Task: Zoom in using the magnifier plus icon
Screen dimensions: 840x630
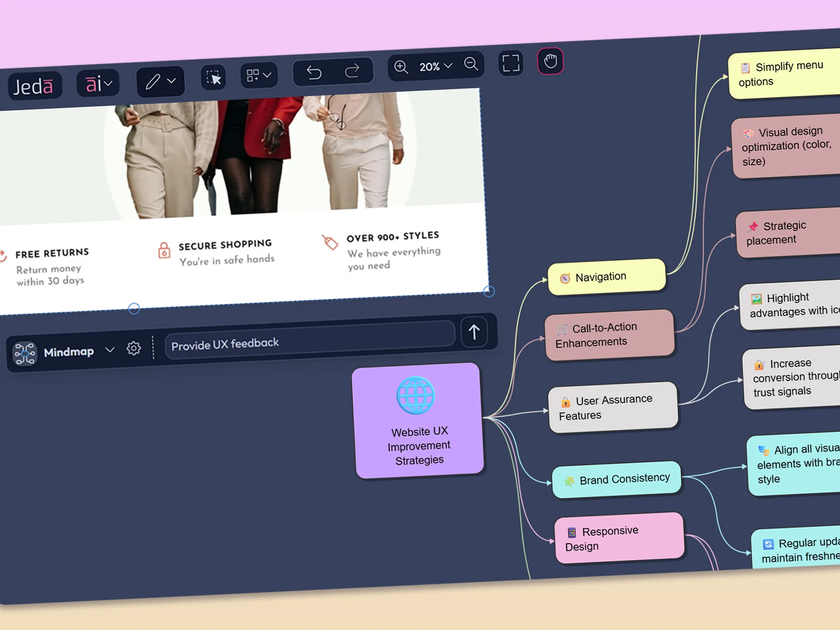Action: [401, 66]
